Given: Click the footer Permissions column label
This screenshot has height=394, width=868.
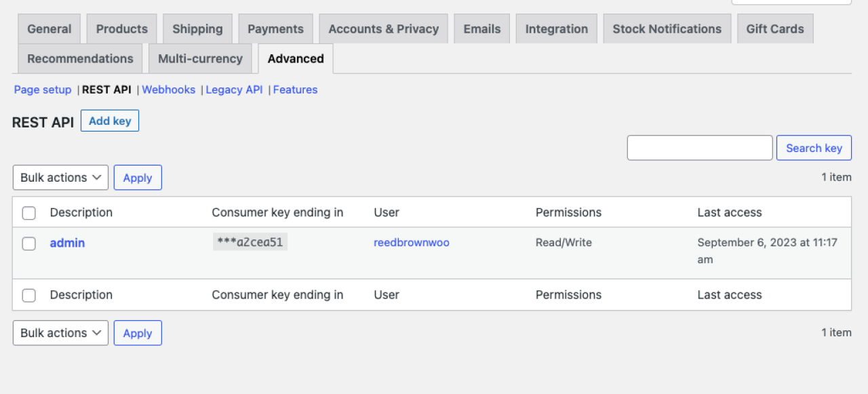Looking at the screenshot, I should [568, 295].
